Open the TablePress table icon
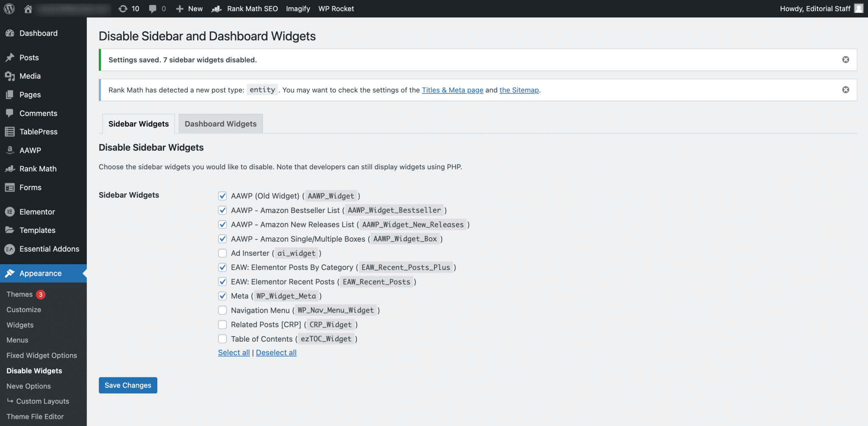868x426 pixels. [10, 131]
